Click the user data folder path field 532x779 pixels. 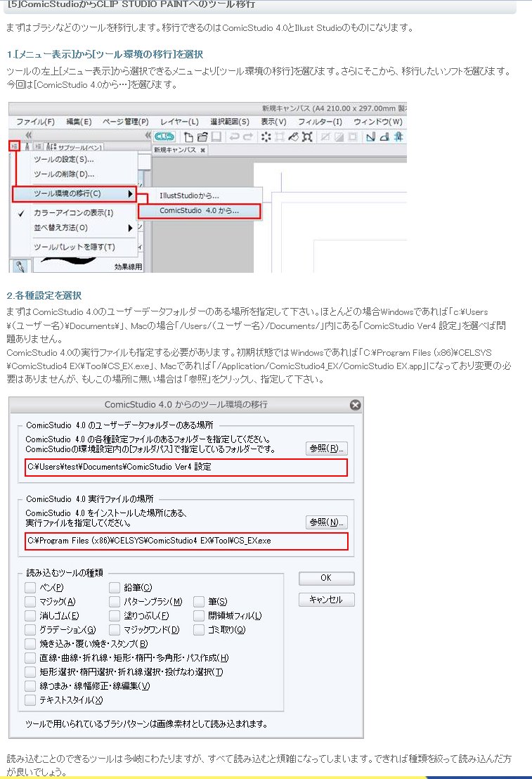pos(186,468)
